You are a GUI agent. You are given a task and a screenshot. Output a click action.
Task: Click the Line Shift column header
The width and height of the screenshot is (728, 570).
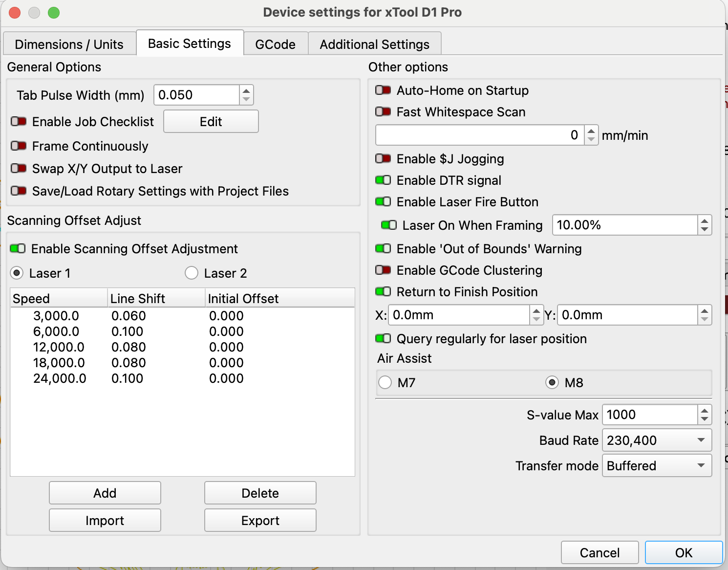156,298
